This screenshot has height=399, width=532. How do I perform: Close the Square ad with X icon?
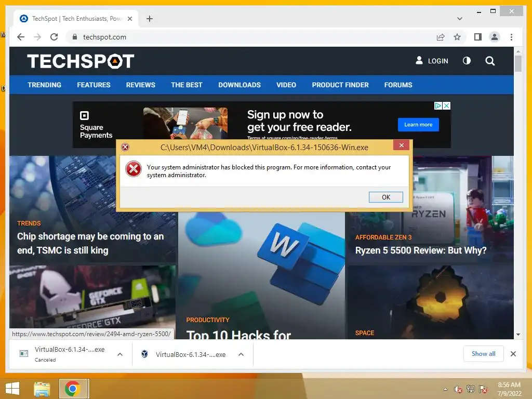[x=447, y=106]
